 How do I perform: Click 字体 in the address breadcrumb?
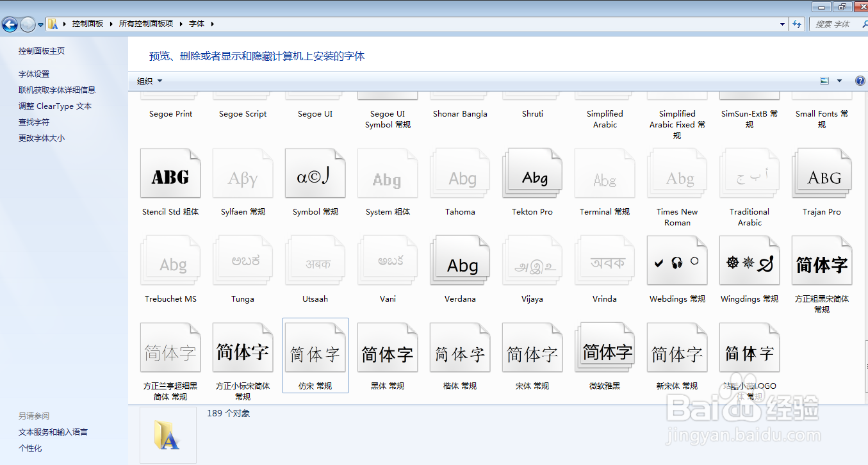(197, 24)
